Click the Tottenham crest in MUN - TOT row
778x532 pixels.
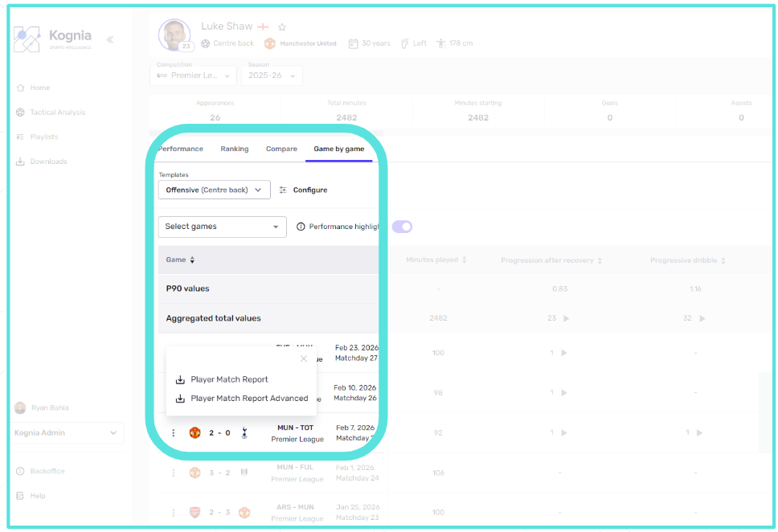tap(244, 432)
